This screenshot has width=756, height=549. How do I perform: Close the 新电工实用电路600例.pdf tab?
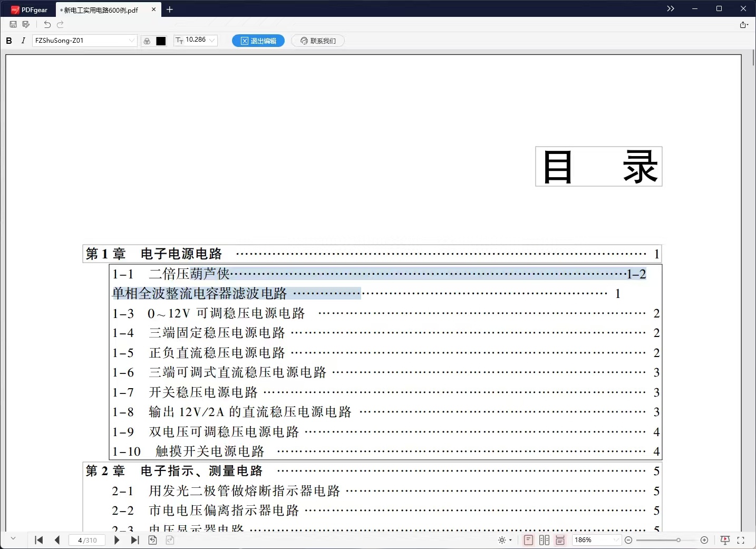click(154, 9)
